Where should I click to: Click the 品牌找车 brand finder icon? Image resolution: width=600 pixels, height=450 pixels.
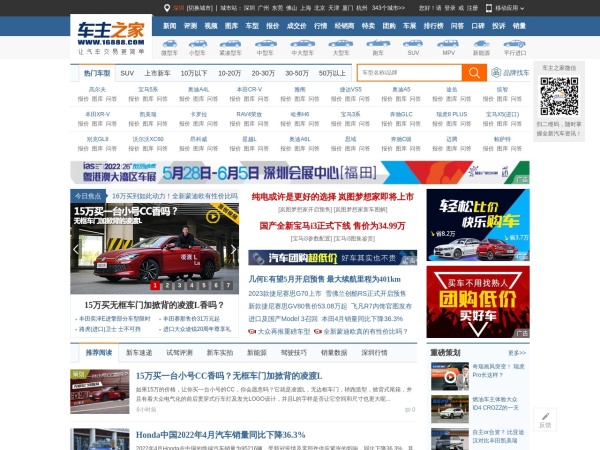[x=510, y=73]
